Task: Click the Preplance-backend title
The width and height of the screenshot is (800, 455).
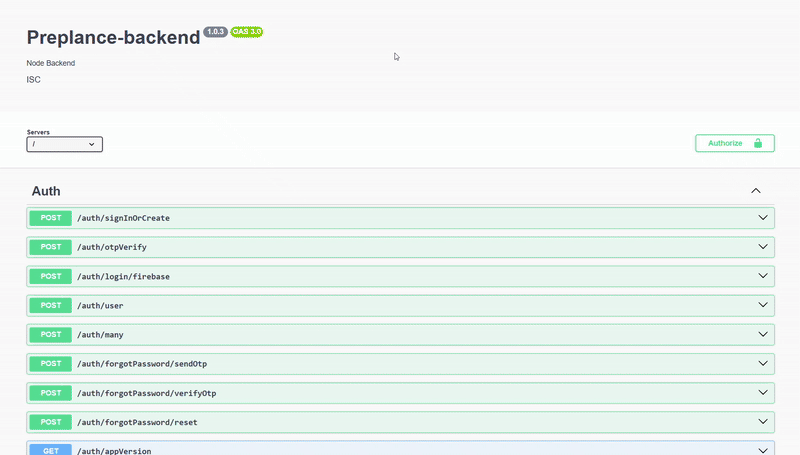Action: click(113, 37)
